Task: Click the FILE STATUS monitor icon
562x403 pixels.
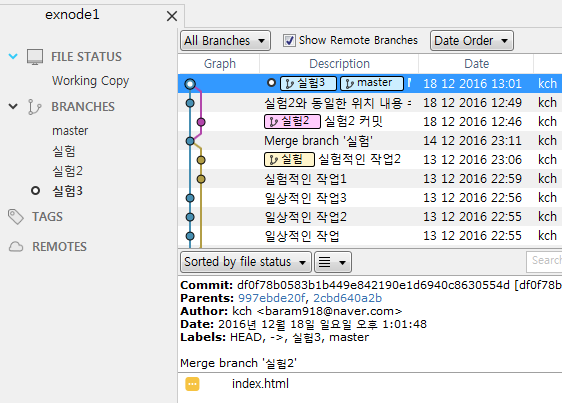Action: click(x=35, y=57)
